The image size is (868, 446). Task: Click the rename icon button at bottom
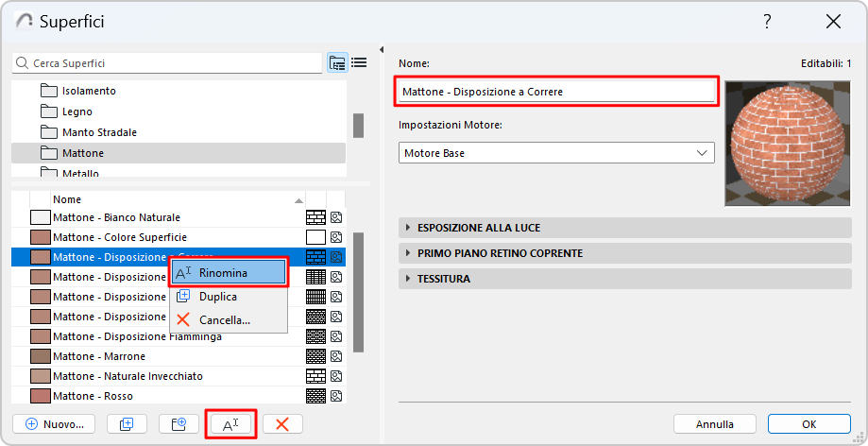(230, 424)
